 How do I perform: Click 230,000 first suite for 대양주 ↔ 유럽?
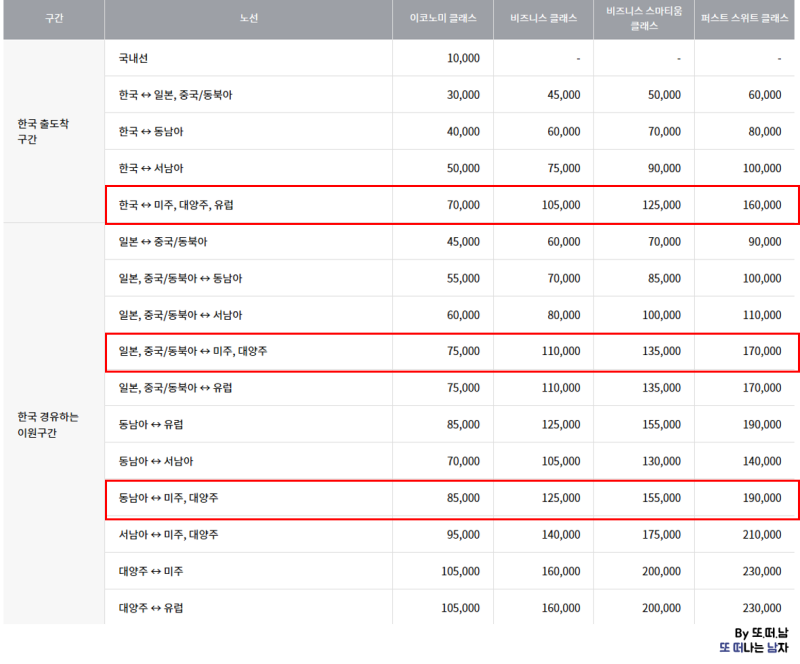coord(762,608)
